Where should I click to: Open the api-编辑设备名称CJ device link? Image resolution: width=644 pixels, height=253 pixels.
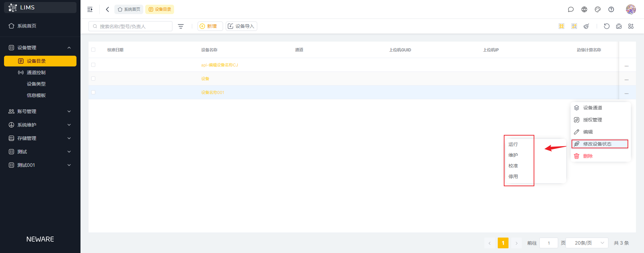click(x=220, y=65)
